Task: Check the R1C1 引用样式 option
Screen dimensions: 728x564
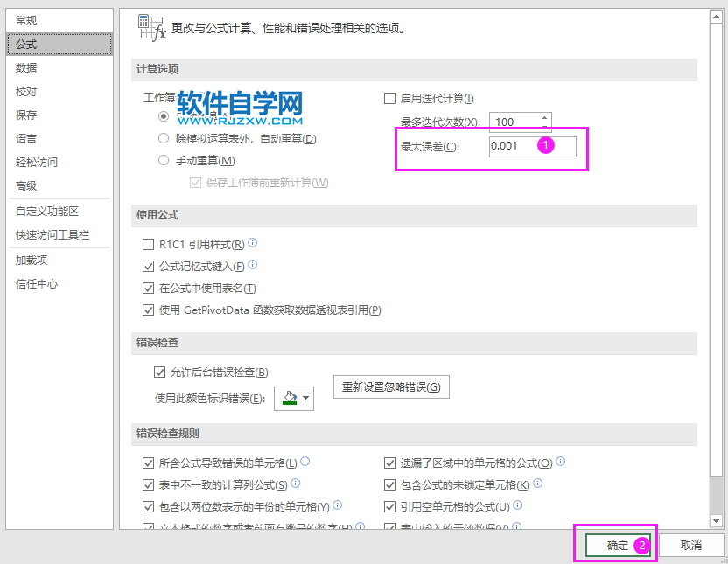Action: 148,244
